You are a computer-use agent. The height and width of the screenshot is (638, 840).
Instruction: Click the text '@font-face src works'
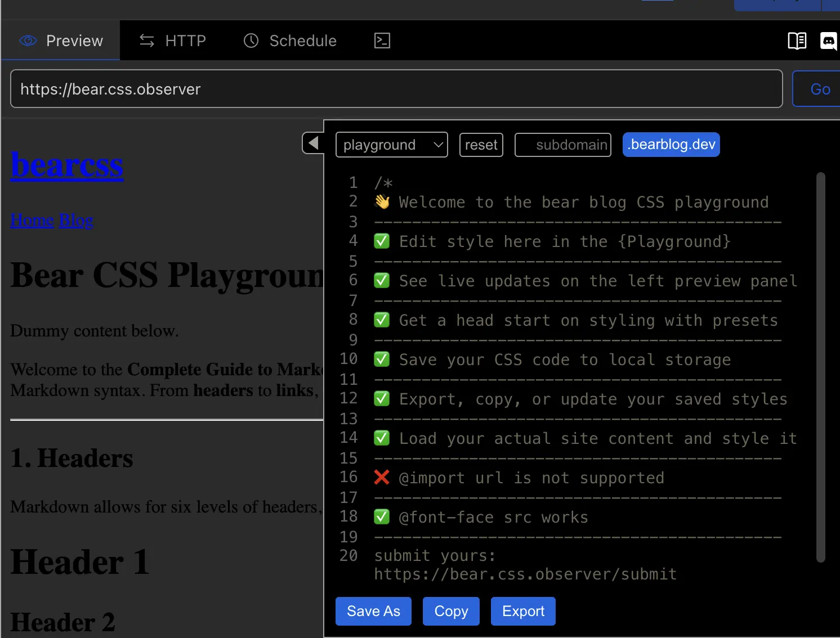tap(493, 517)
